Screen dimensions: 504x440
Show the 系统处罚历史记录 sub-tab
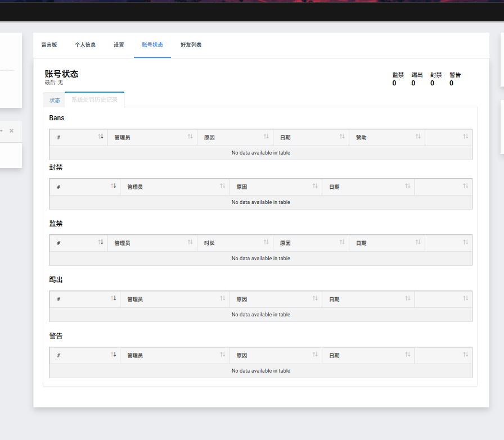tap(94, 100)
